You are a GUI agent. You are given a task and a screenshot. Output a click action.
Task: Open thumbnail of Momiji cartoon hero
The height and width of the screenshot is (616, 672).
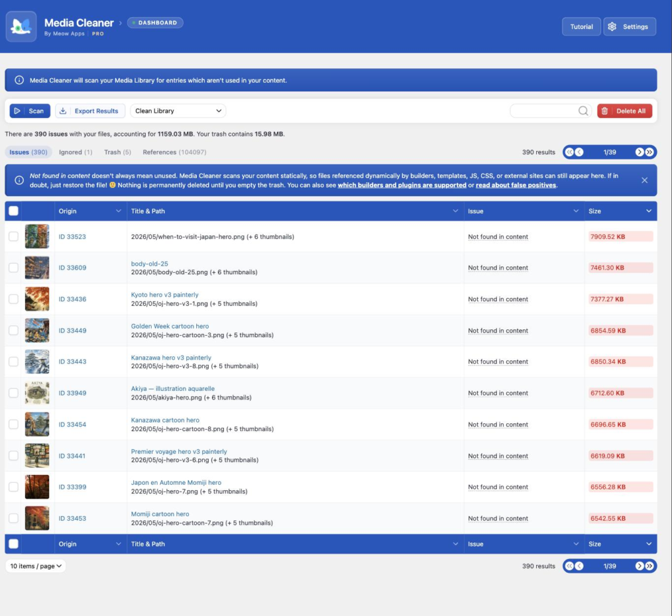(x=37, y=518)
